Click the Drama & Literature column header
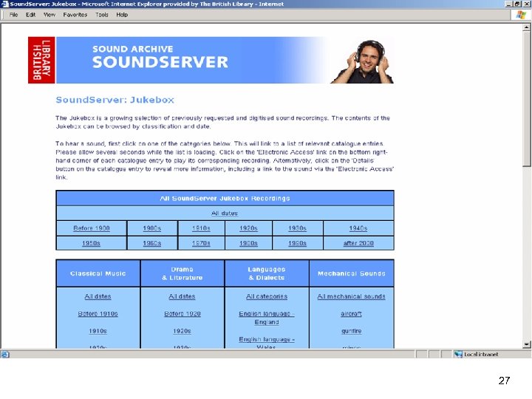The height and width of the screenshot is (399, 532). tap(183, 273)
